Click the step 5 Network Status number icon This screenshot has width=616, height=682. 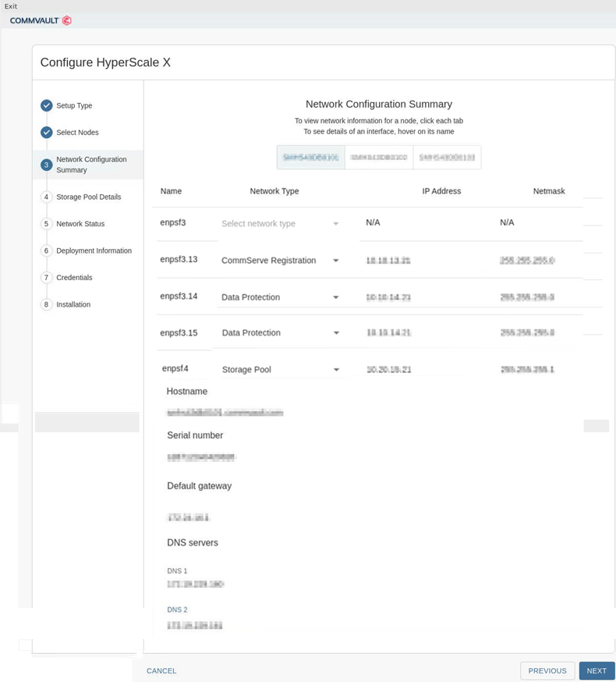point(47,224)
